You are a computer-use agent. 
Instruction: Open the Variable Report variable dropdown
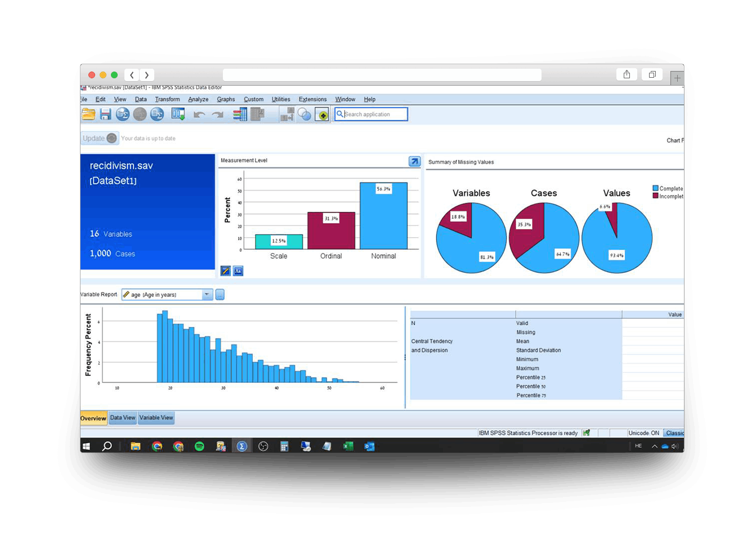207,295
